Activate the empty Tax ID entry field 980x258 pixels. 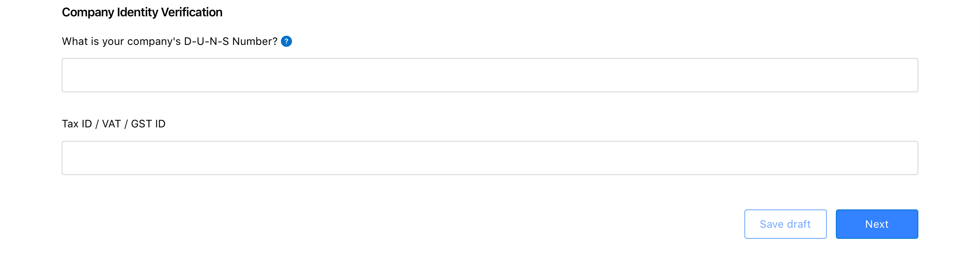pos(490,158)
